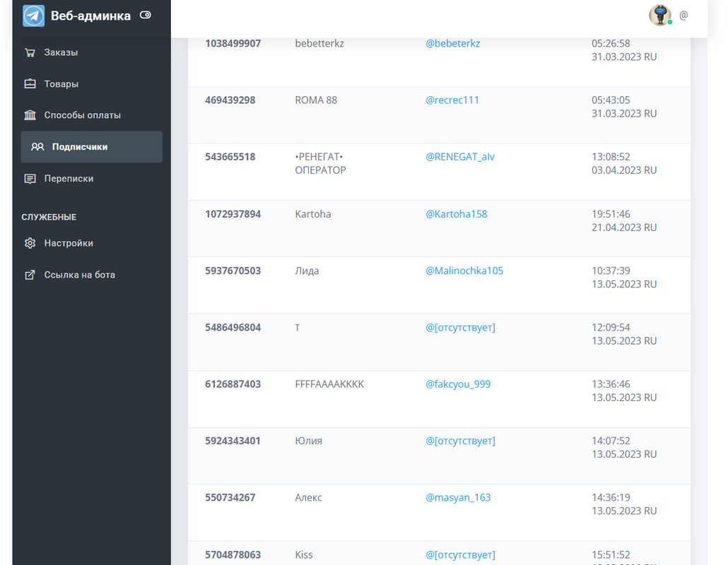The height and width of the screenshot is (565, 728).
Task: Open the user avatar in the header
Action: 659,16
